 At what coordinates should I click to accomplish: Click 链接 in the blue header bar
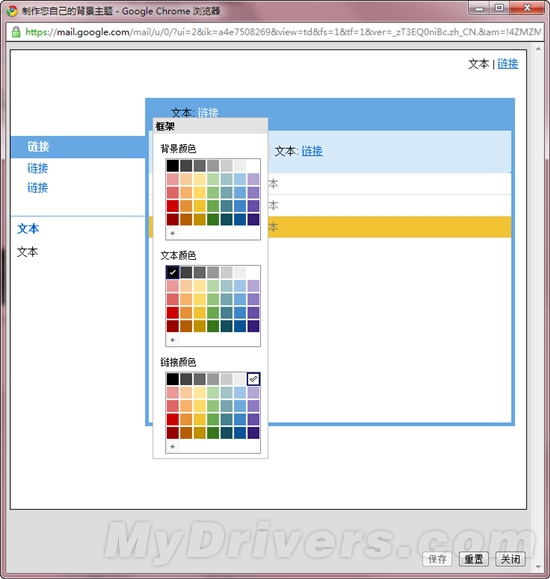tap(208, 112)
